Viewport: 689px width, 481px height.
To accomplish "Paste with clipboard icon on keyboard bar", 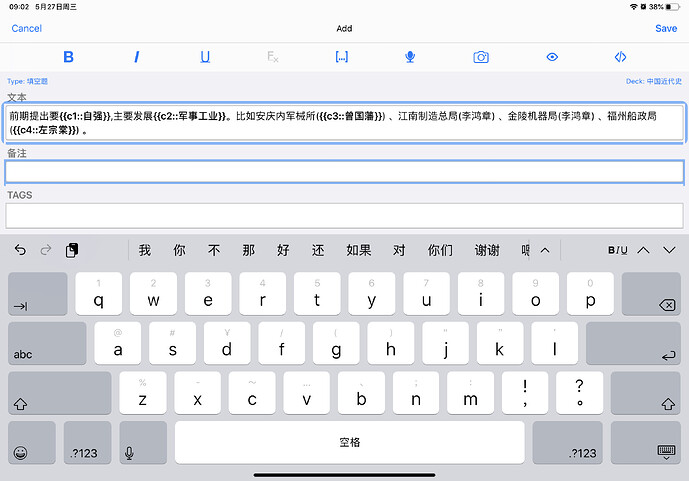I will point(72,250).
